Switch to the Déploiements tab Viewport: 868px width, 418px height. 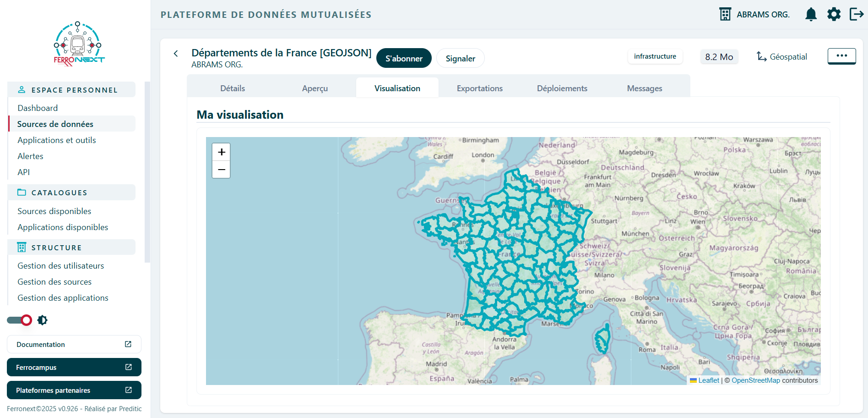[x=562, y=88]
